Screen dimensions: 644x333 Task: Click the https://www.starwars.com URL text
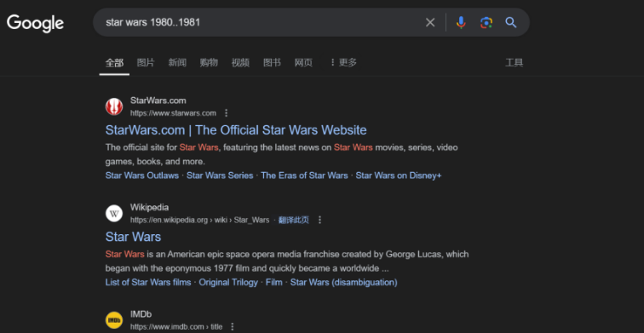[173, 113]
